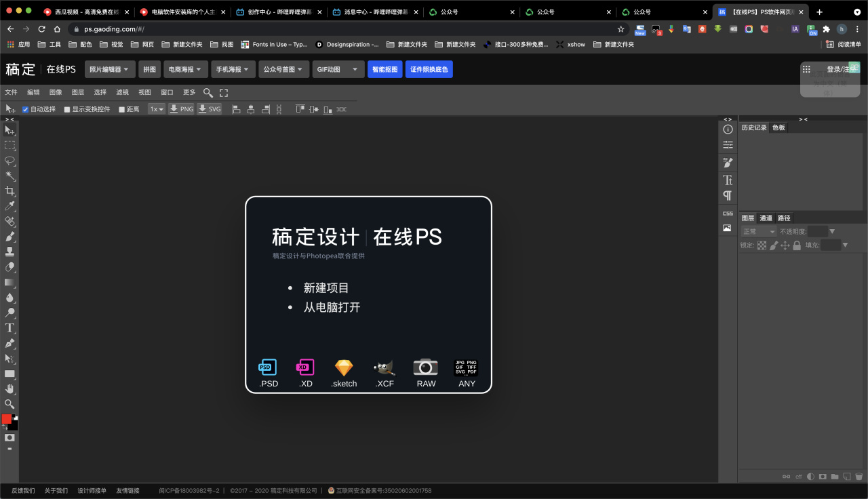
Task: Select the Gradient tool
Action: point(10,282)
